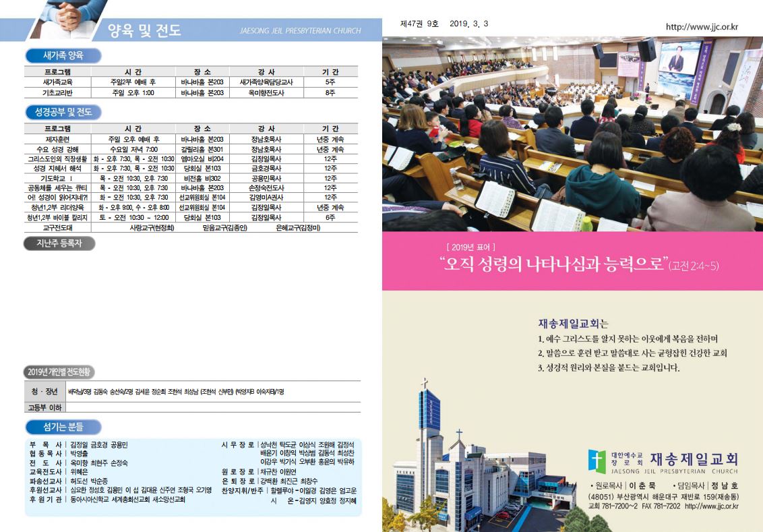
Task: Click the 재송제일교회 church name text
Action: pos(694,459)
